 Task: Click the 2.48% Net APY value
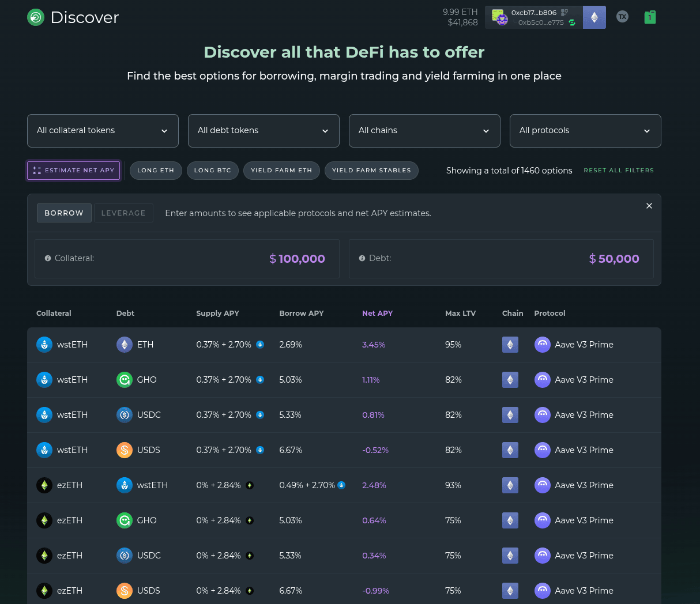pos(374,485)
